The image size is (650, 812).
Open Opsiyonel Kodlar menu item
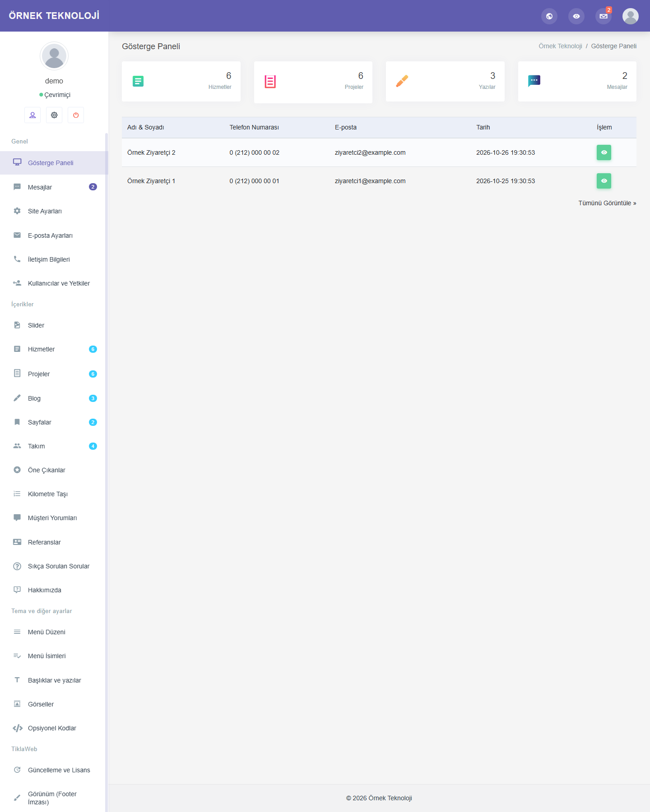pos(54,728)
